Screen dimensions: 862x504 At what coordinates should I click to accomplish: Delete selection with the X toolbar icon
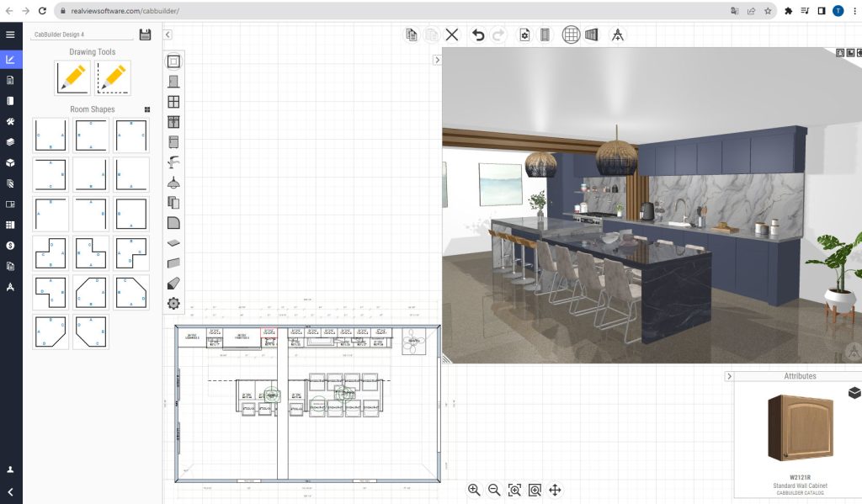point(452,34)
